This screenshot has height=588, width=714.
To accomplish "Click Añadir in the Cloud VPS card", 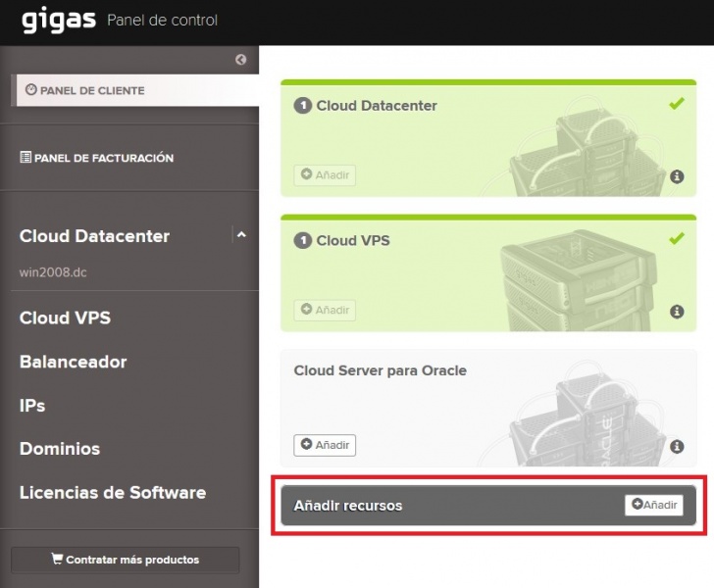I will coord(325,311).
